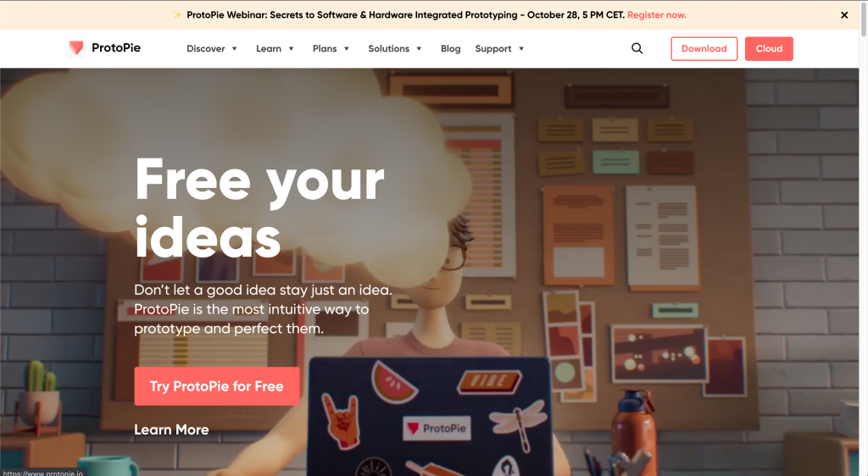868x476 pixels.
Task: Open the search magnifier icon
Action: click(637, 48)
